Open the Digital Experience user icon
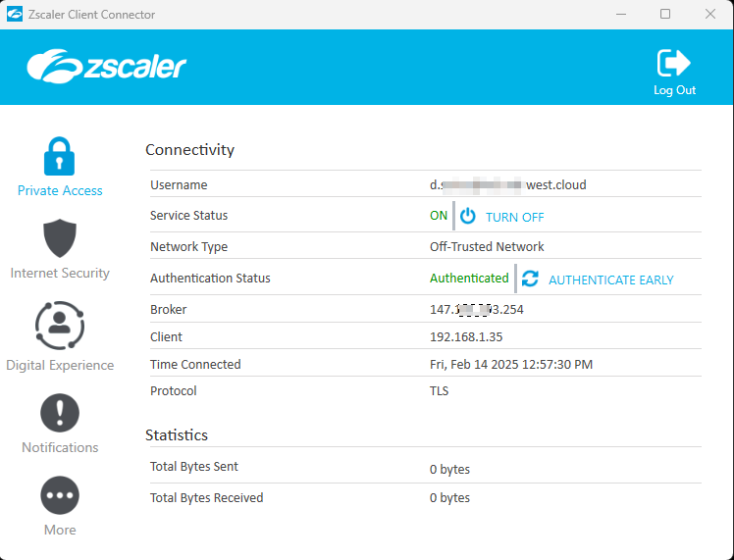The image size is (734, 560). point(60,326)
